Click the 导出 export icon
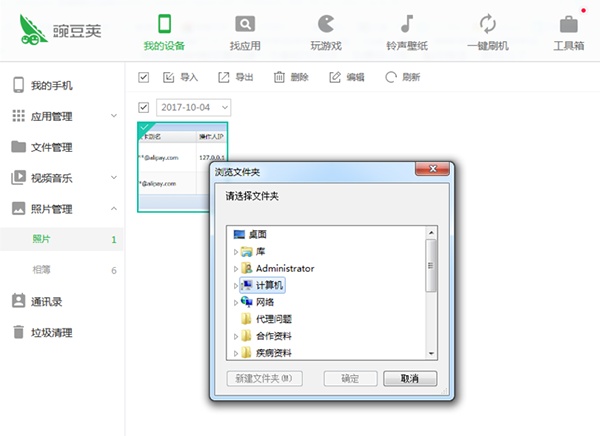This screenshot has height=436, width=600. 223,77
